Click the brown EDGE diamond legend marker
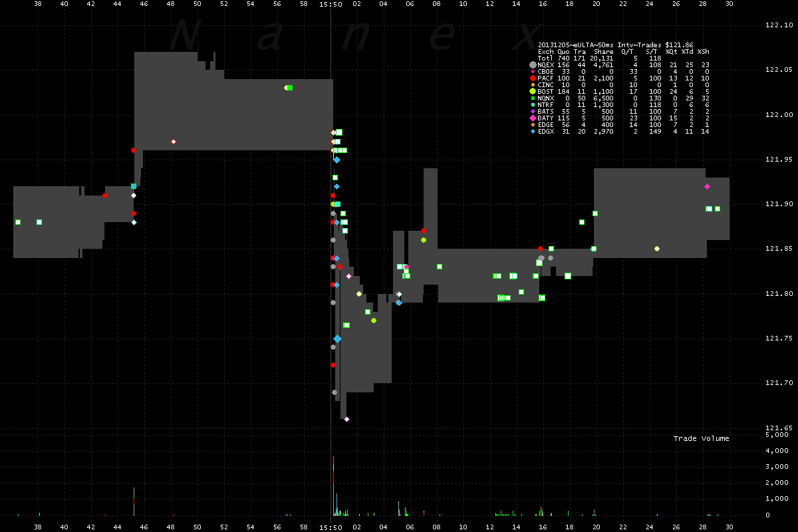798x532 pixels. [x=533, y=125]
